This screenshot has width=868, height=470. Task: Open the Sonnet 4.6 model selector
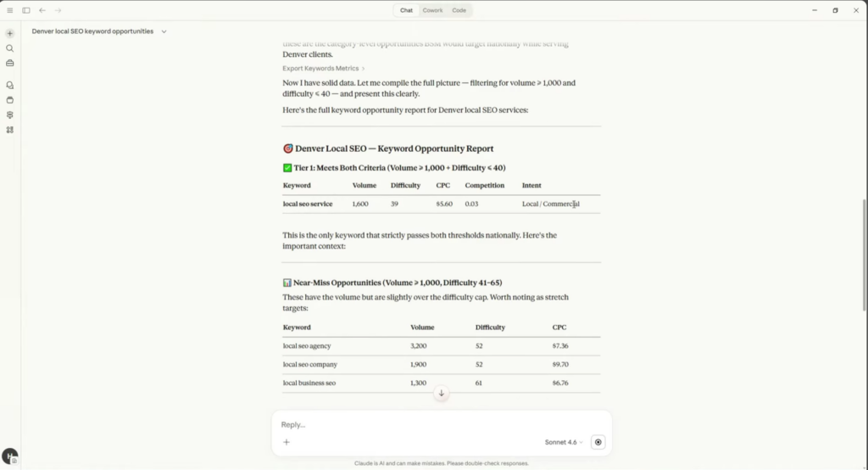pos(564,442)
